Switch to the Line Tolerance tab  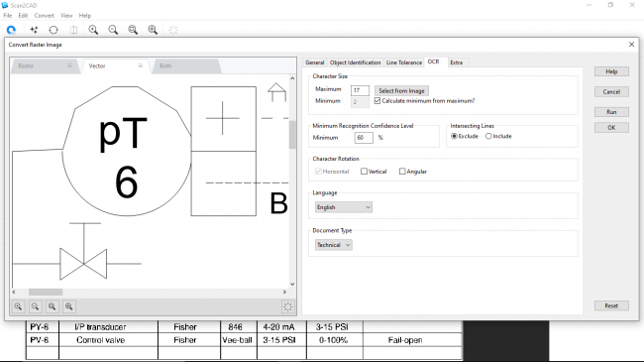tap(403, 62)
